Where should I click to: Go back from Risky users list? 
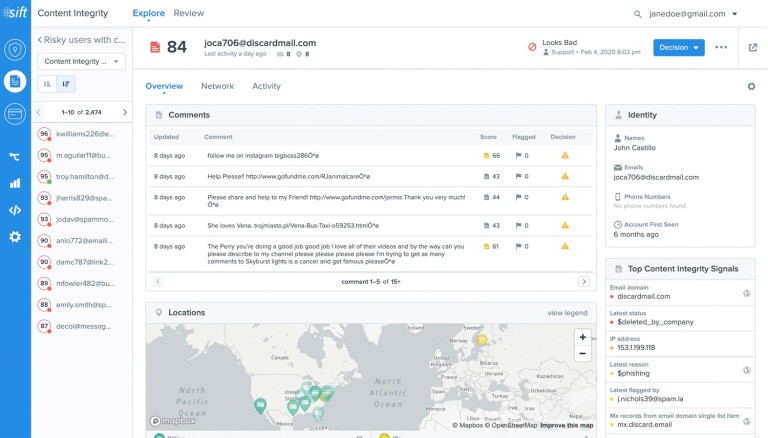40,40
